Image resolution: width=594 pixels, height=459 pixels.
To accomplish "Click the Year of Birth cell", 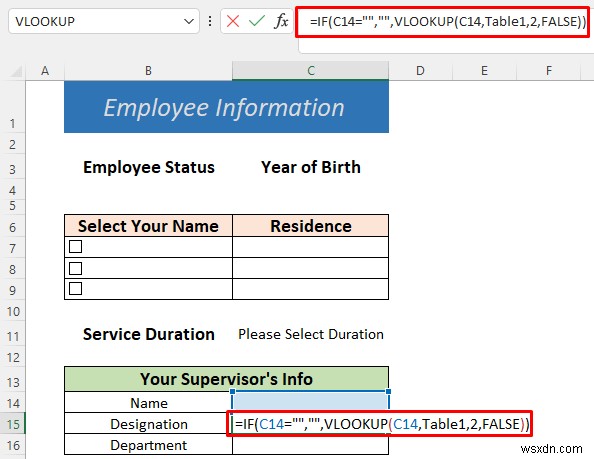I will (311, 167).
